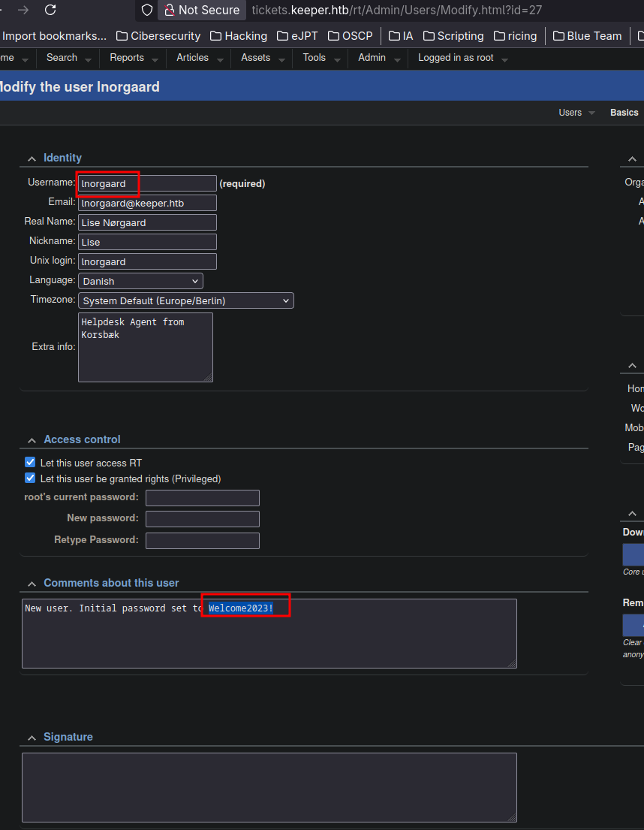
Task: Expand the Logged in as root menu
Action: (x=462, y=58)
